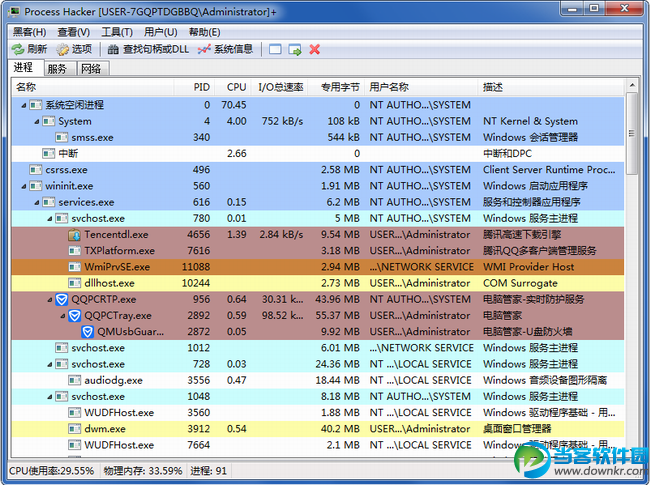Click the find window toolbar icon
This screenshot has width=650, height=485.
coord(275,50)
